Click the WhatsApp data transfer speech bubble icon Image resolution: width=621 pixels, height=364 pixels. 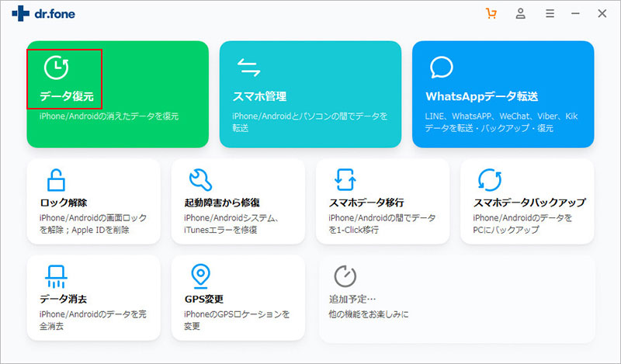tap(441, 68)
